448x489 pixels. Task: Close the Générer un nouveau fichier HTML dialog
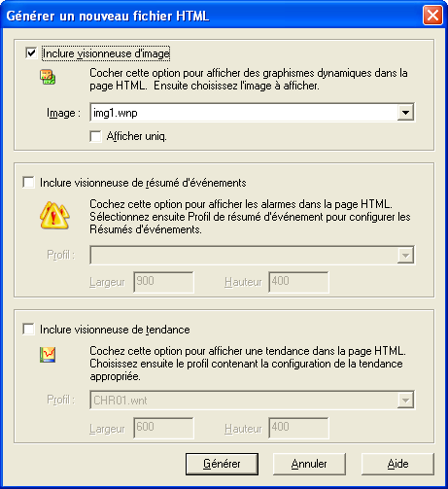432,16
